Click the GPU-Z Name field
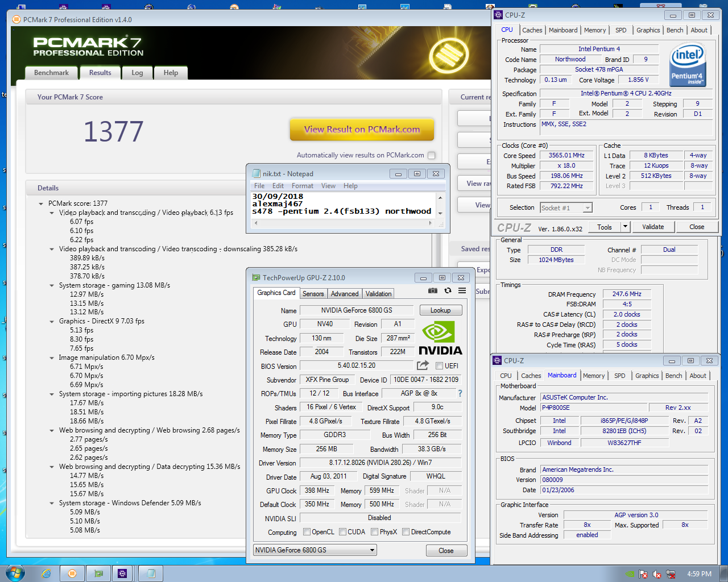Image resolution: width=728 pixels, height=582 pixels. click(x=356, y=310)
